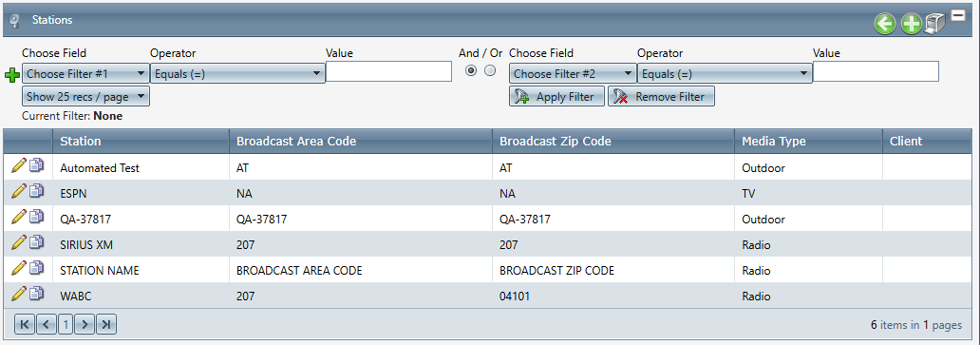Click the Stations header title icon
Screen dimensions: 980x345
[x=15, y=21]
